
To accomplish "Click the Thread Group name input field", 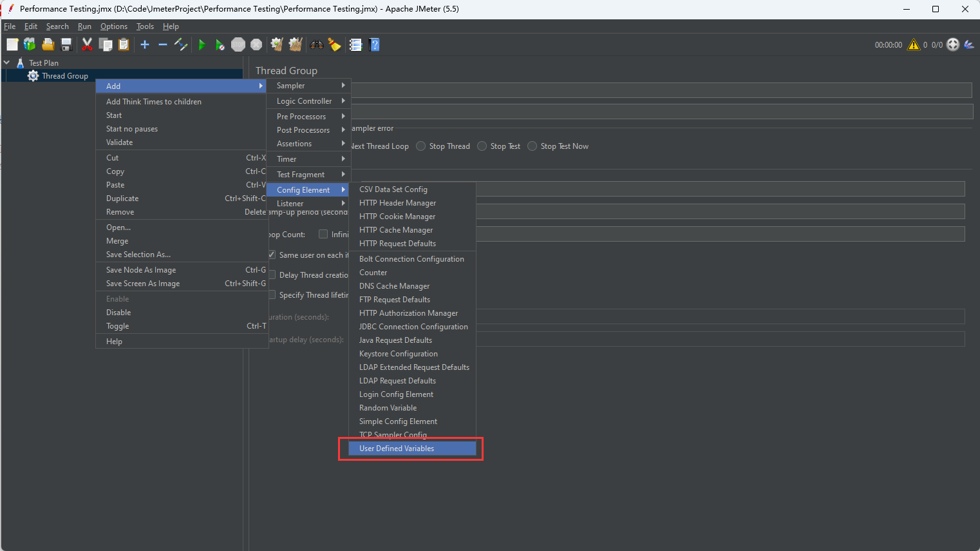I will pos(661,90).
